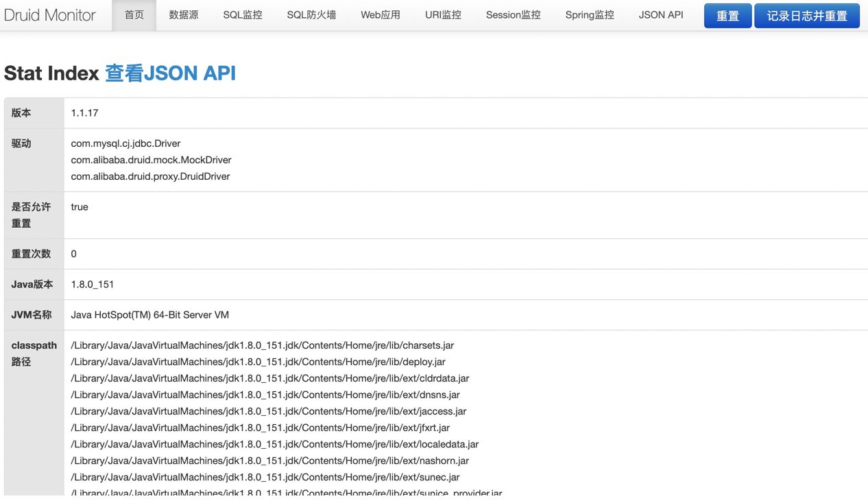Viewport: 868px width, 501px height.
Task: Go to the SQL防火墙 tab
Action: pyautogui.click(x=311, y=14)
